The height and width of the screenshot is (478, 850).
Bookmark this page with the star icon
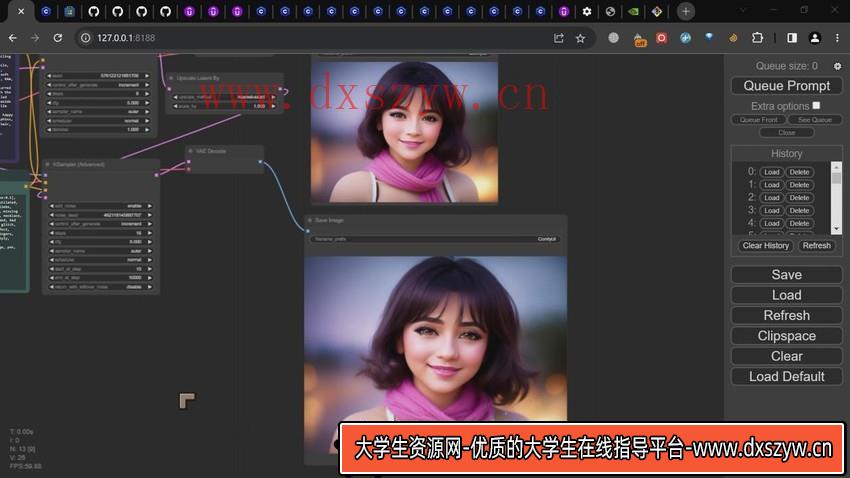pyautogui.click(x=581, y=38)
